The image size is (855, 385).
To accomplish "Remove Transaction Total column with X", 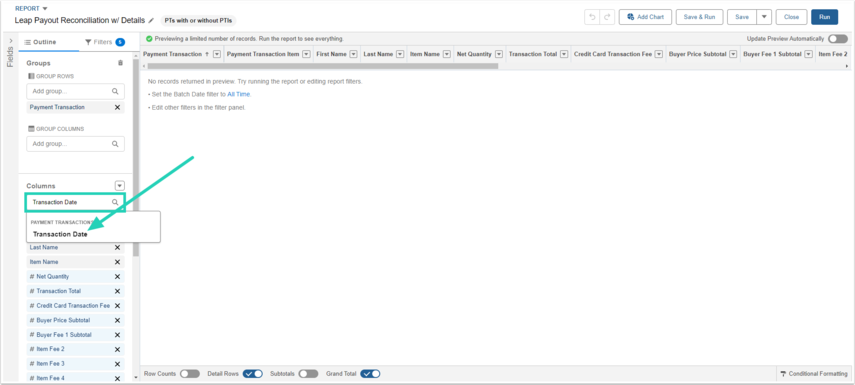I will tap(117, 291).
